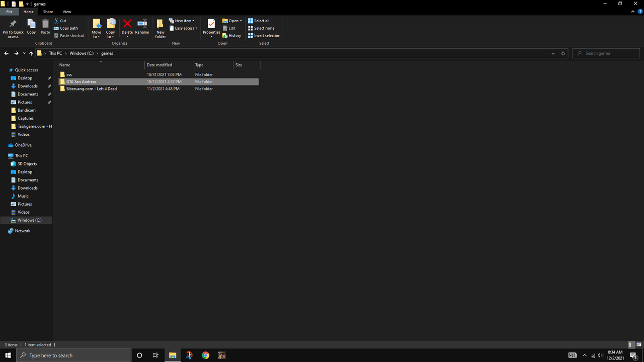Go up one folder level
This screenshot has height=362, width=644.
(31, 53)
